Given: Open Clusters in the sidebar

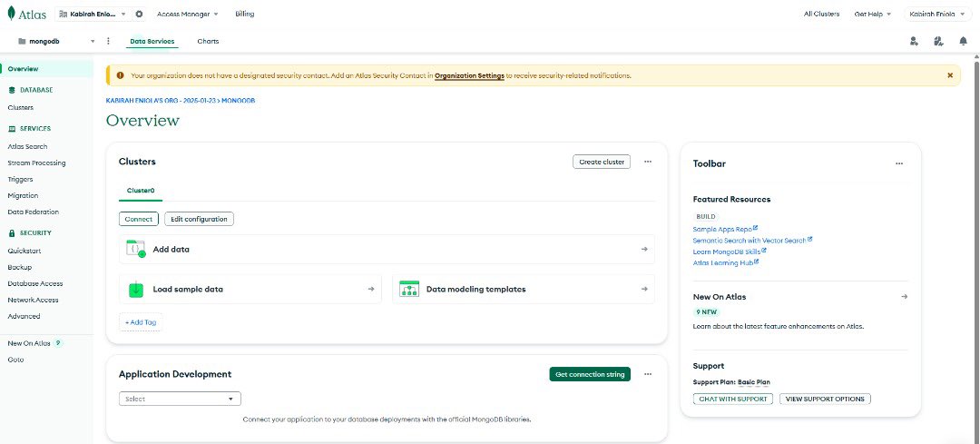Looking at the screenshot, I should [21, 107].
